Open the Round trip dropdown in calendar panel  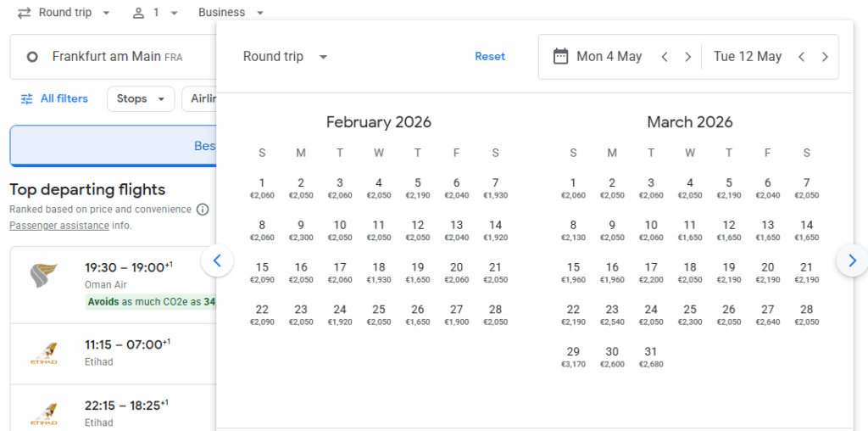(286, 57)
